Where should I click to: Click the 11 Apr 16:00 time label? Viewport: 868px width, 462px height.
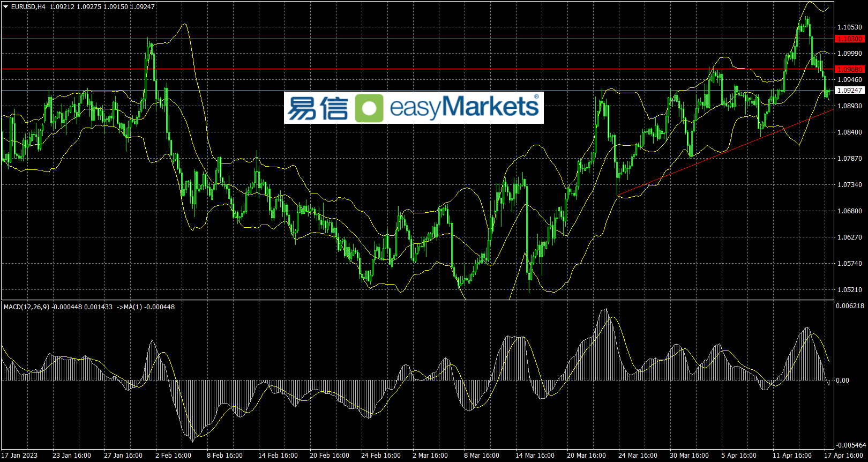tap(792, 456)
